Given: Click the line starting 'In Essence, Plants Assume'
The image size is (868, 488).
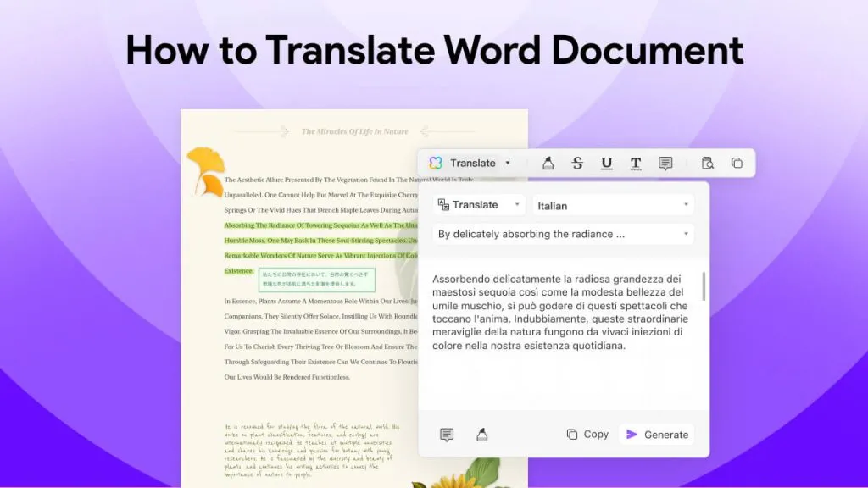Looking at the screenshot, I should 320,301.
